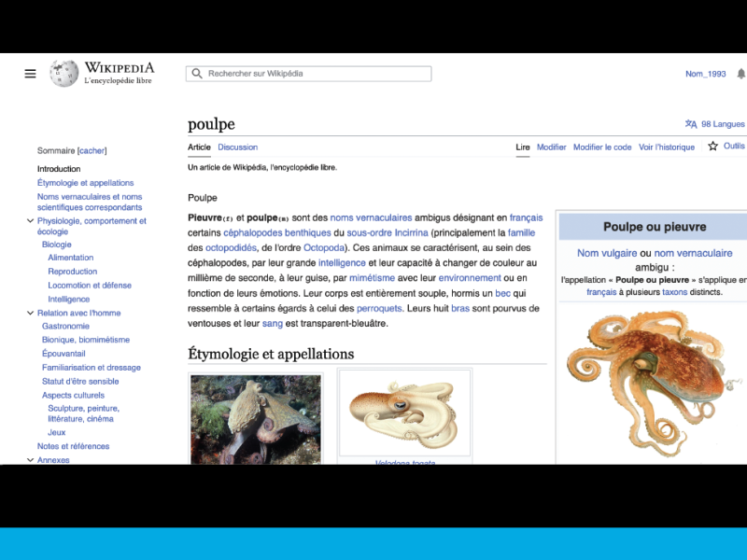
Task: Jump to Intelligence section in sidebar
Action: point(68,299)
